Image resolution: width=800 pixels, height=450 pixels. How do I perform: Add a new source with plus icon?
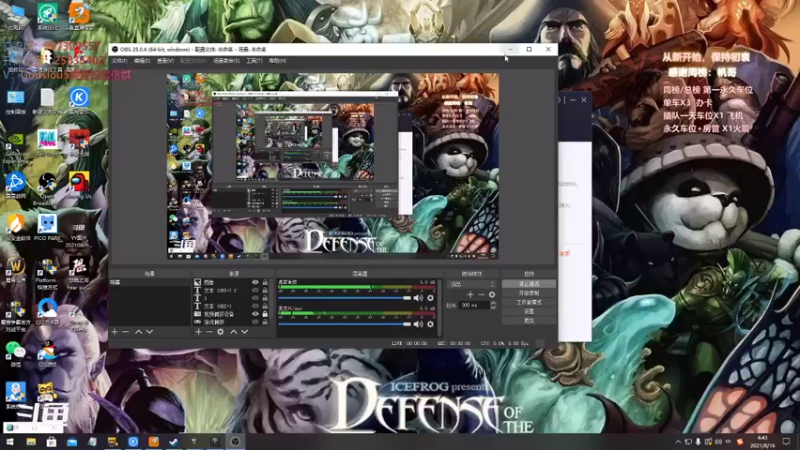point(198,332)
